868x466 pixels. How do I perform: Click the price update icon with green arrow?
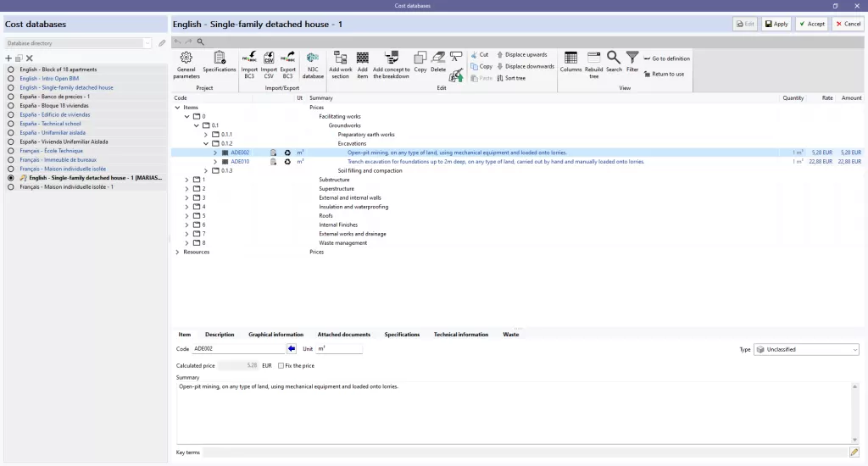[x=456, y=75]
